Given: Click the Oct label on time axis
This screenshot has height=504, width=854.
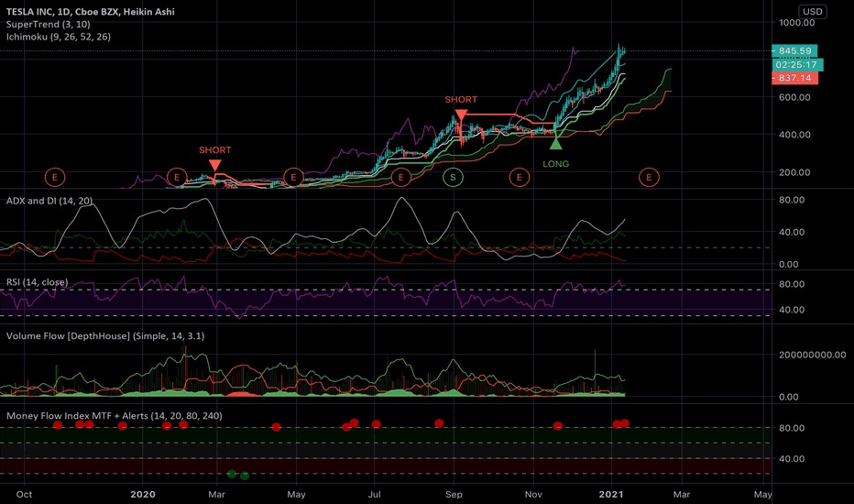Looking at the screenshot, I should (24, 494).
